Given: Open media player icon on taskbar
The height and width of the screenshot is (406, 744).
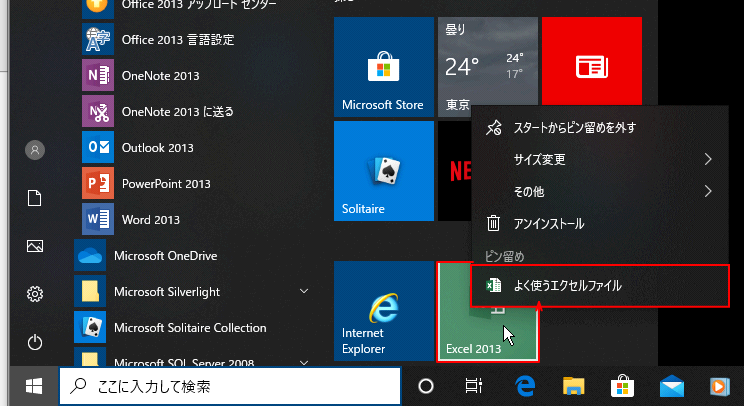Looking at the screenshot, I should pos(719,386).
